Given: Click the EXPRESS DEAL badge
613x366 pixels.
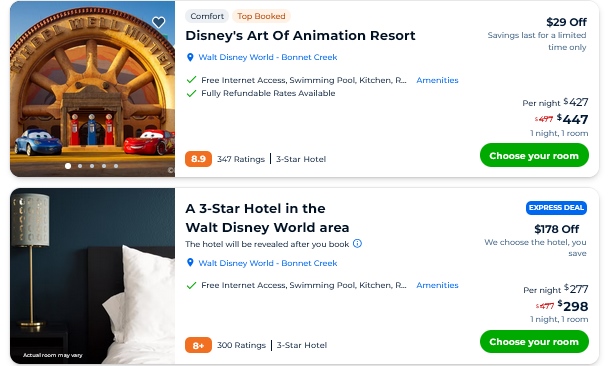Looking at the screenshot, I should coord(556,208).
